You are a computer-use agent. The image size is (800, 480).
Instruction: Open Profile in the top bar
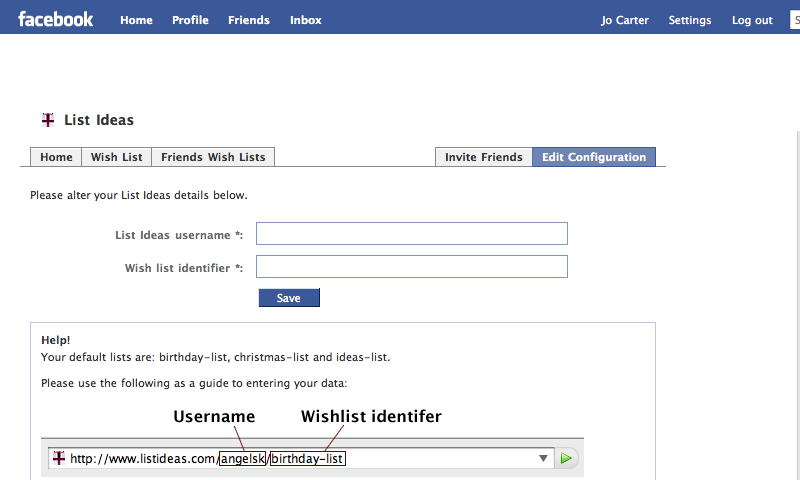coord(190,20)
